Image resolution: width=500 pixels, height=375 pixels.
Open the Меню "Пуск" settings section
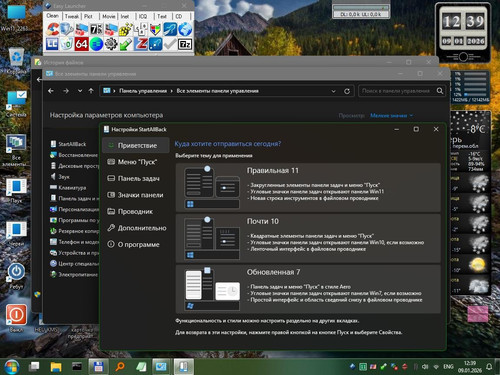pos(136,162)
